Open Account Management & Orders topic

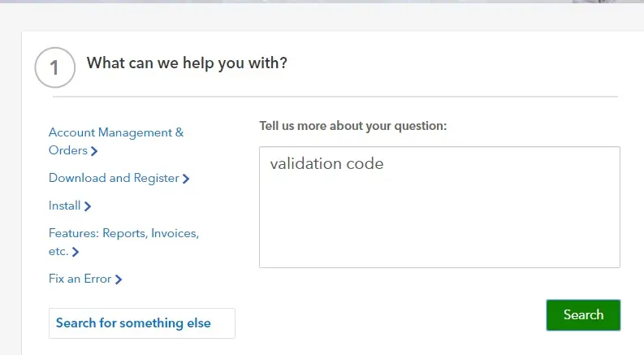point(116,141)
